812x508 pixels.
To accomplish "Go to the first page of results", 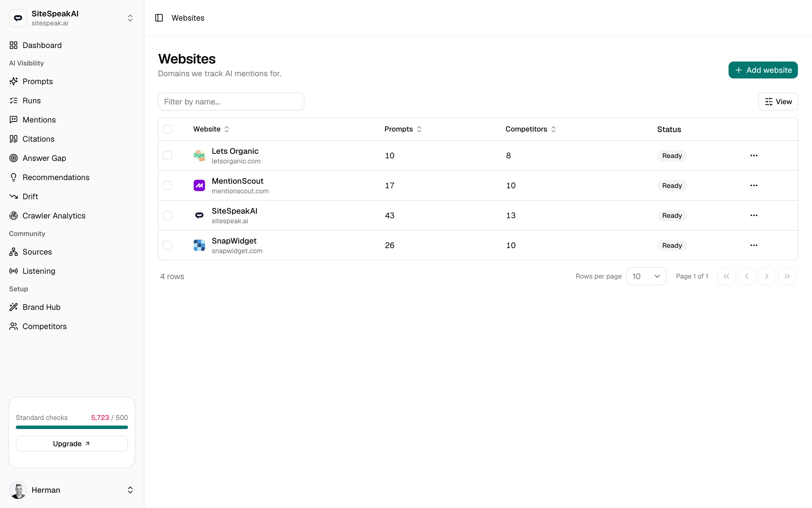I will point(726,276).
